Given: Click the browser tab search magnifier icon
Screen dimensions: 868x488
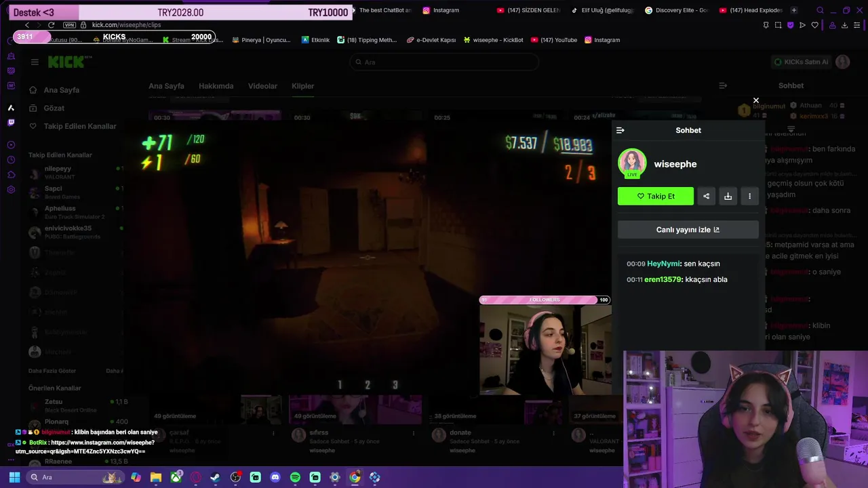Looking at the screenshot, I should pyautogui.click(x=820, y=10).
